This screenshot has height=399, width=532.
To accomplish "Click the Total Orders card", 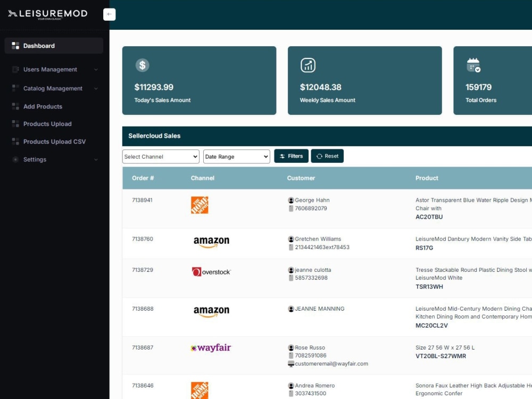I will (493, 80).
